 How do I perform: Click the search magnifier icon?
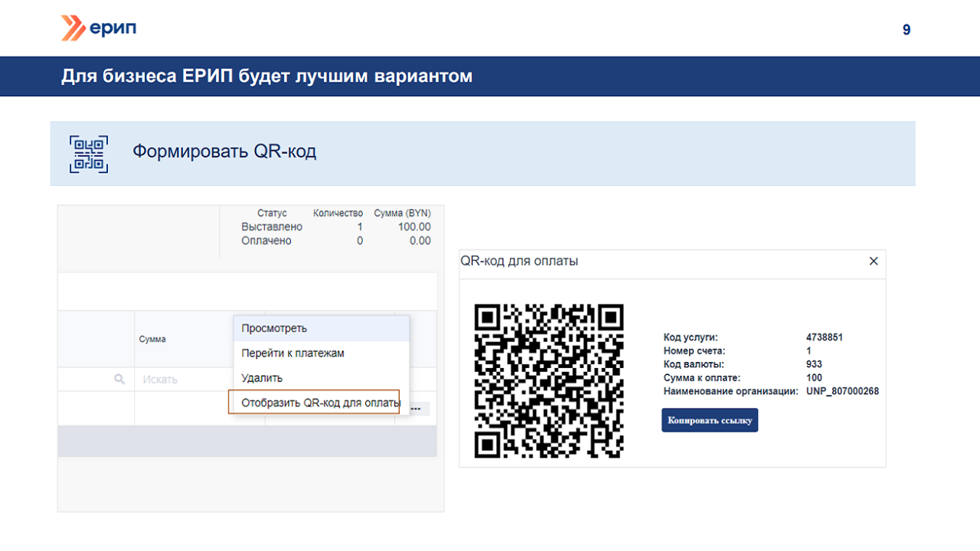point(119,379)
